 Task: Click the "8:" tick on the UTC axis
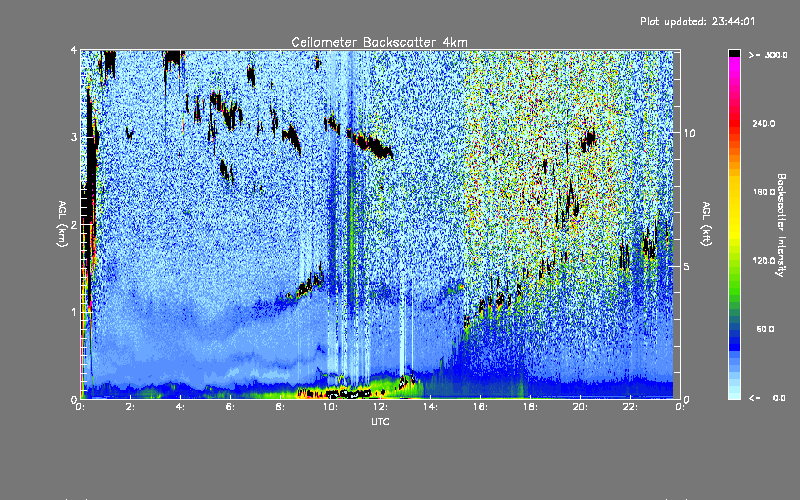coord(280,407)
